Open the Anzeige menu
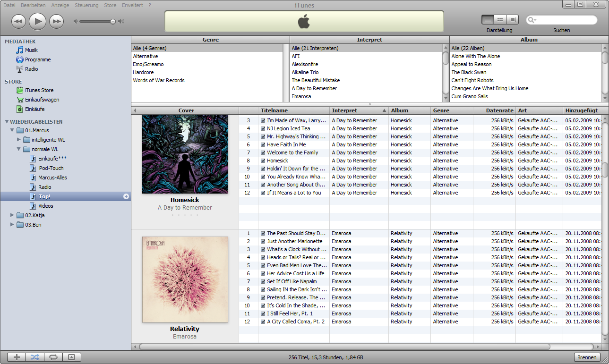609x364 pixels. pos(60,5)
